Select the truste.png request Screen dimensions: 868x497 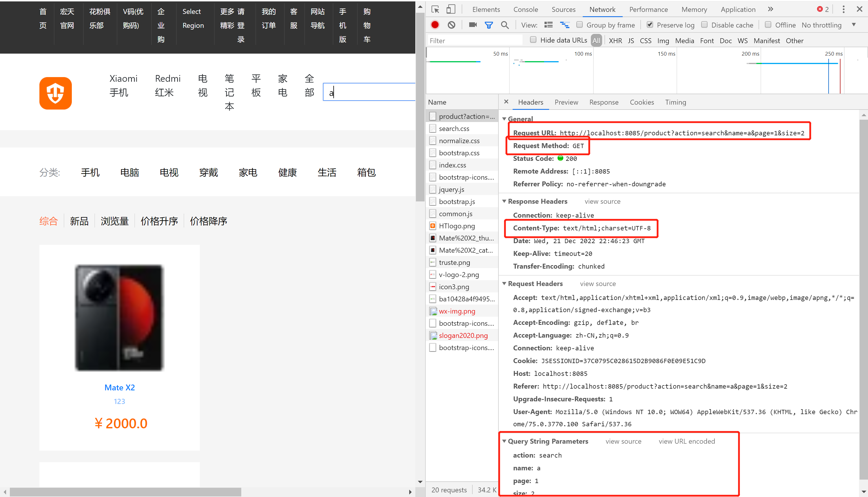click(462, 263)
